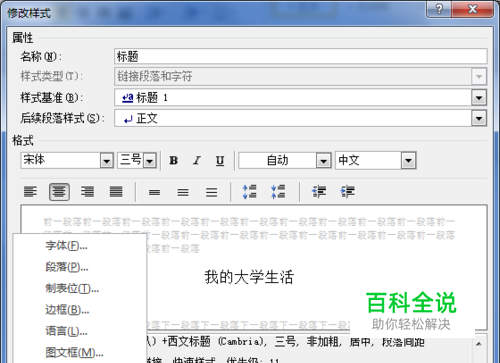Apply 1.5 line spacing
This screenshot has width=500, height=363.
point(183,192)
